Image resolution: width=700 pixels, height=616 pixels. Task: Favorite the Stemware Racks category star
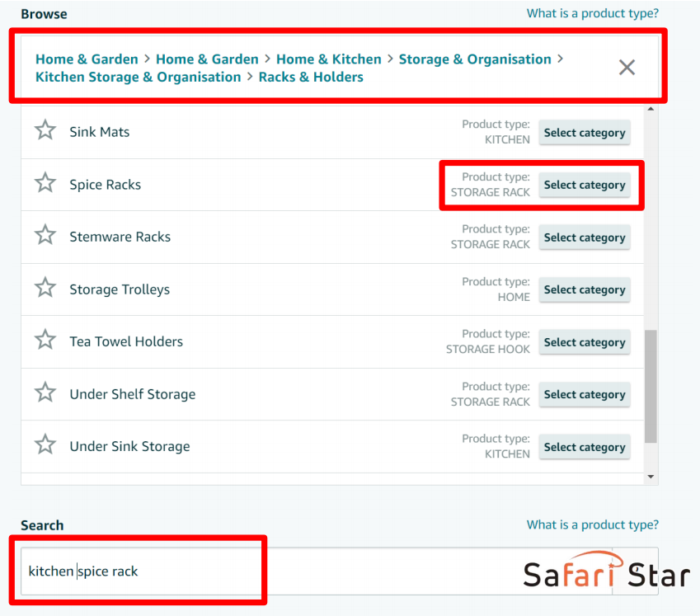(x=45, y=235)
